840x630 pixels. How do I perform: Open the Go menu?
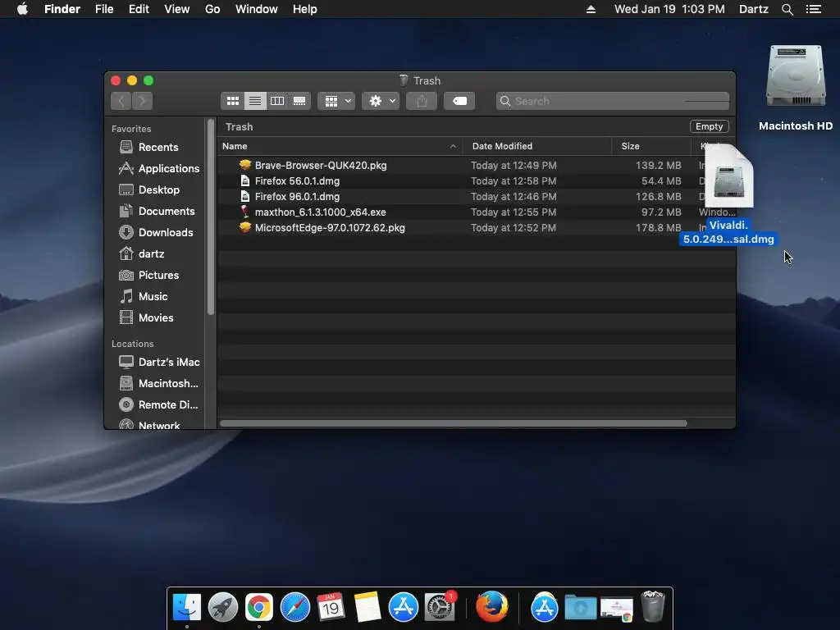click(x=212, y=9)
